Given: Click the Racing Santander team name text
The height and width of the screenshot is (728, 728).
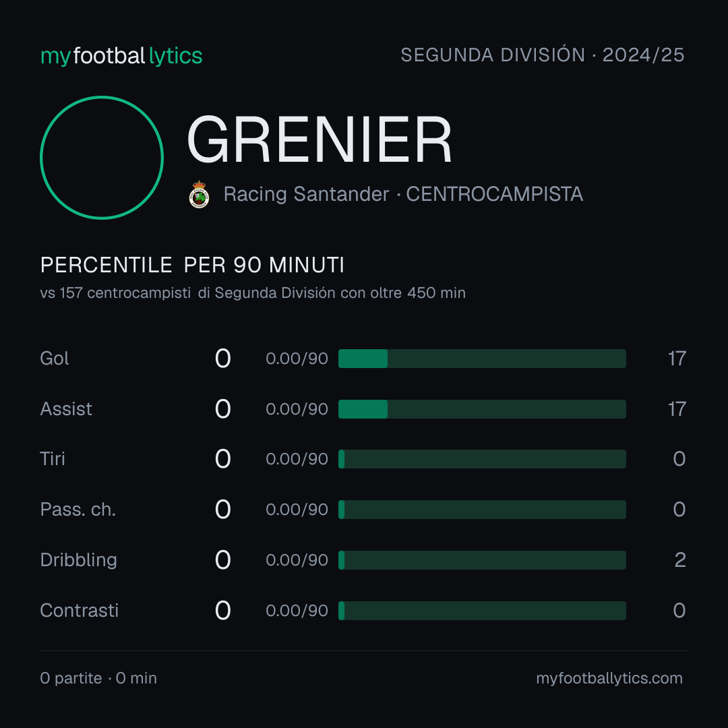Looking at the screenshot, I should (307, 194).
